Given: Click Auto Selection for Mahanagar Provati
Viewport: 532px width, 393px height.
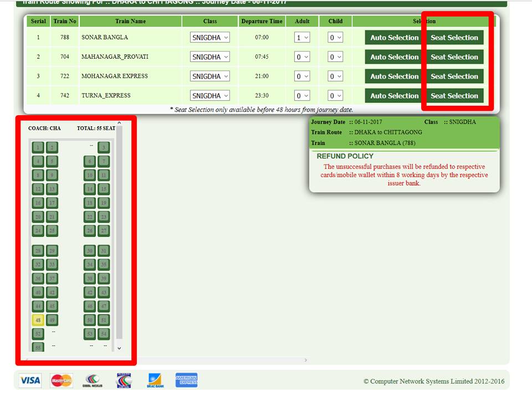Looking at the screenshot, I should 394,57.
